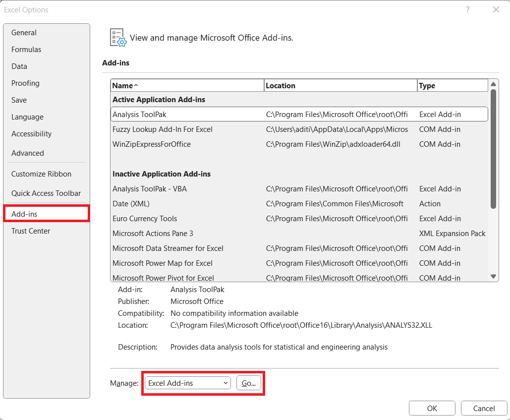Confirm with the OK button
Screen dimensions: 510x420
point(432,408)
